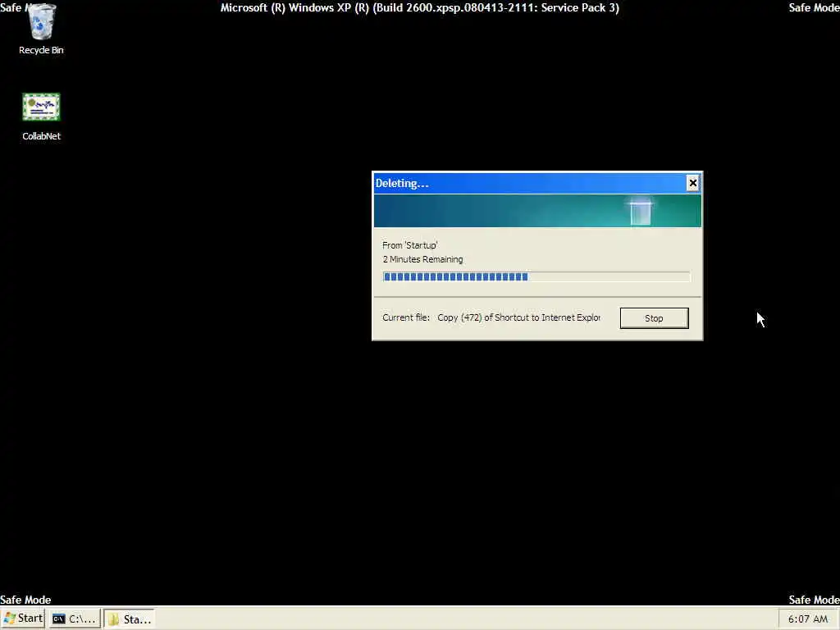
Task: Click the 6:07 AM system clock
Action: tap(808, 619)
